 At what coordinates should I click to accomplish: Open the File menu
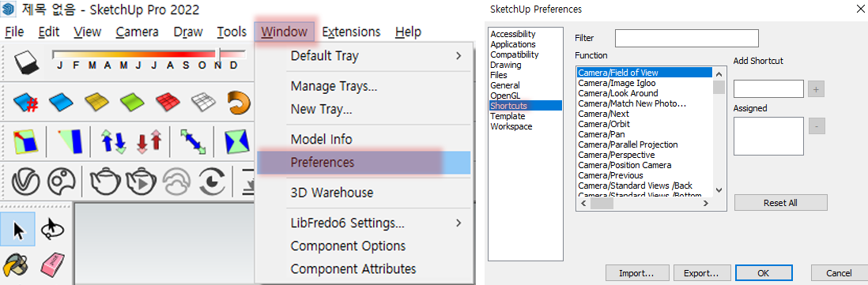coord(14,32)
